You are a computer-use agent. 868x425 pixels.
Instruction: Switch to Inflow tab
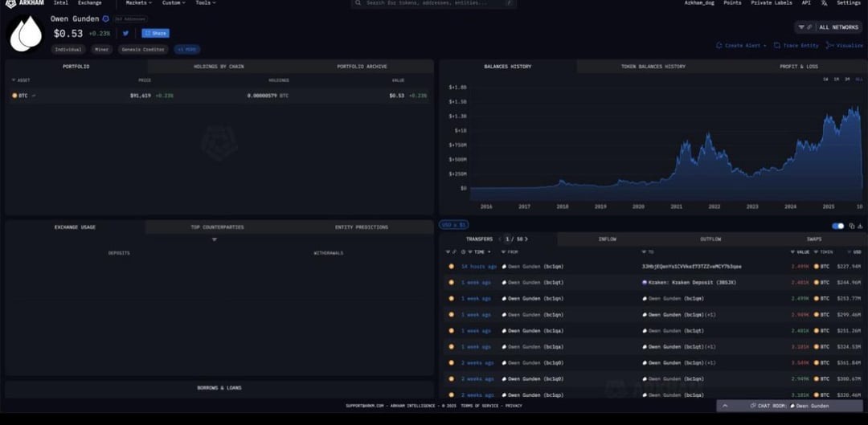pyautogui.click(x=608, y=239)
